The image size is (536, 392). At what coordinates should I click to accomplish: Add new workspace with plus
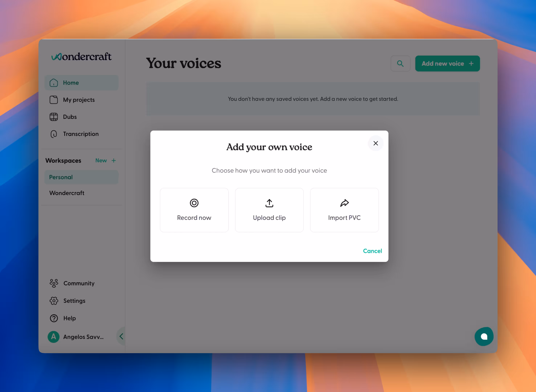coord(114,161)
